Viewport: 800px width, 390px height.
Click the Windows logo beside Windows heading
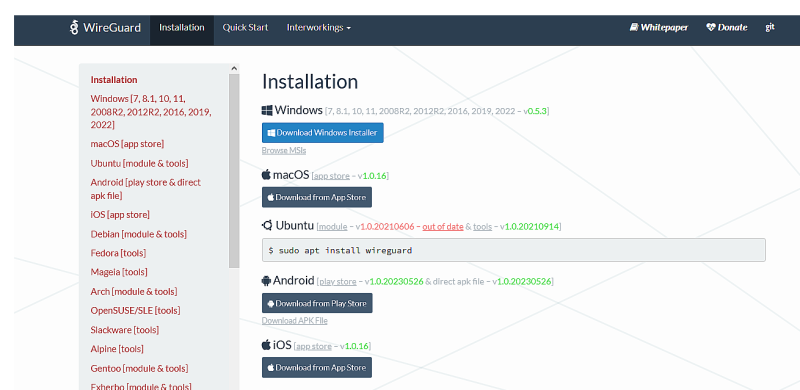click(x=267, y=110)
